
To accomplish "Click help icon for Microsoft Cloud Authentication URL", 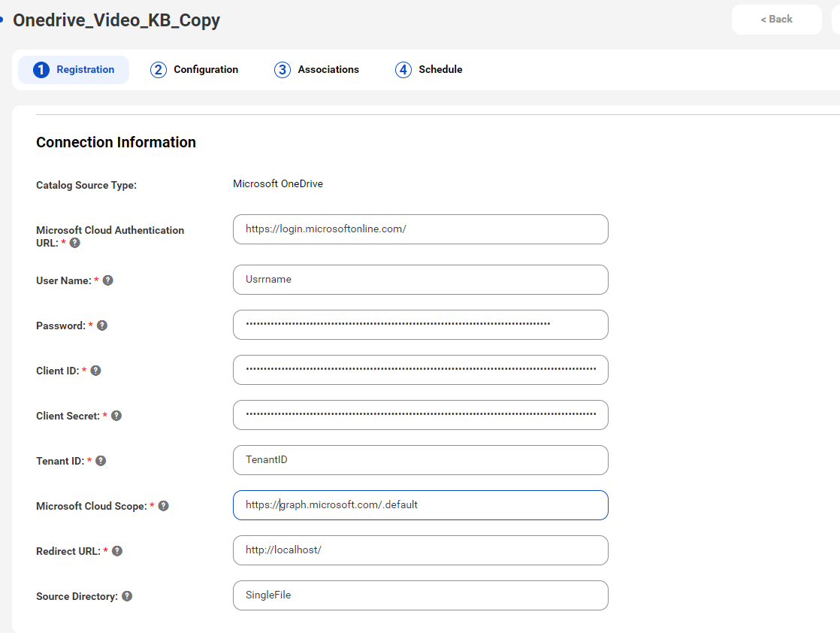I will (x=75, y=243).
